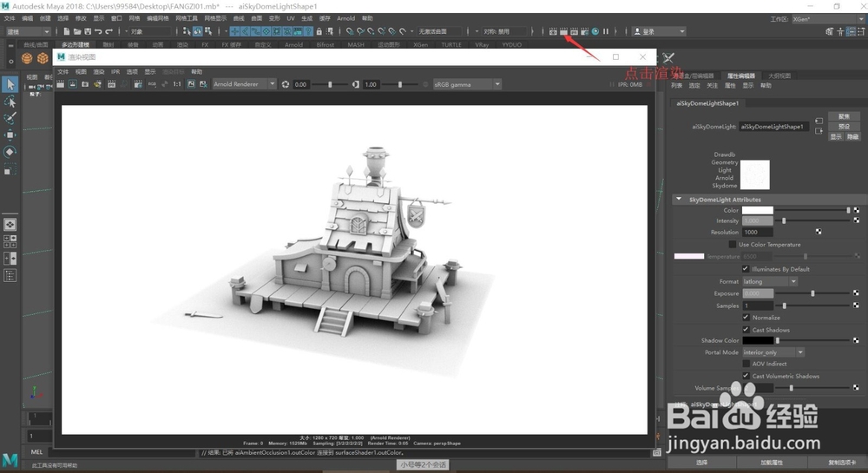
Task: Start IPR render from main toolbar
Action: [574, 31]
